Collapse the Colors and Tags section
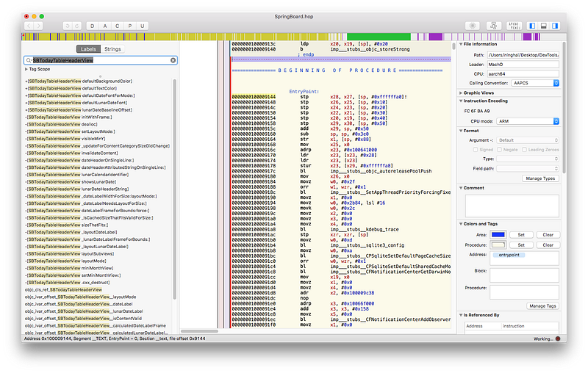This screenshot has width=588, height=373. coord(461,224)
